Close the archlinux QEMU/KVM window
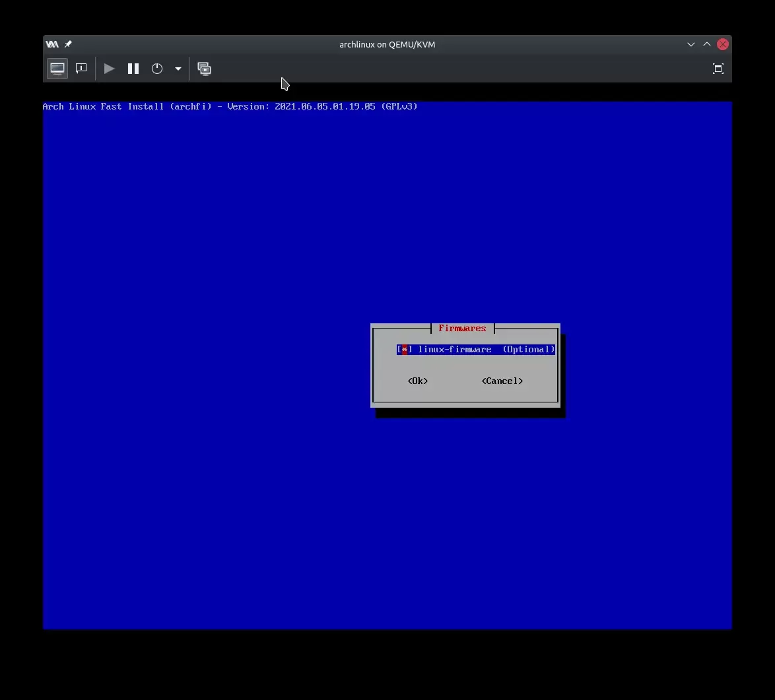Viewport: 775px width, 700px height. click(723, 44)
